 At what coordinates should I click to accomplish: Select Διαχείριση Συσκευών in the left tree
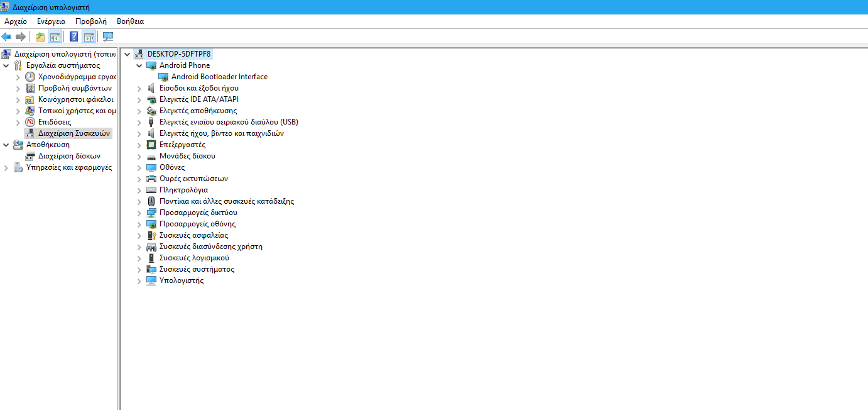pyautogui.click(x=74, y=133)
